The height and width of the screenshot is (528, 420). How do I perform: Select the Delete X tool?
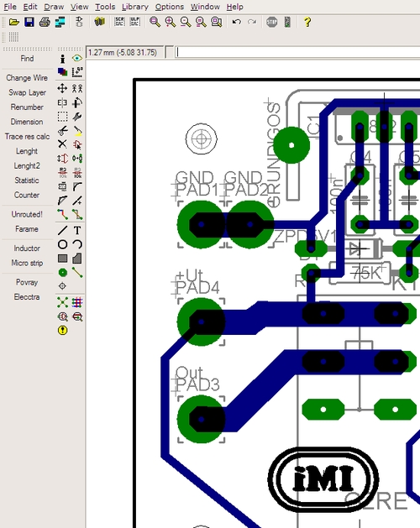62,144
